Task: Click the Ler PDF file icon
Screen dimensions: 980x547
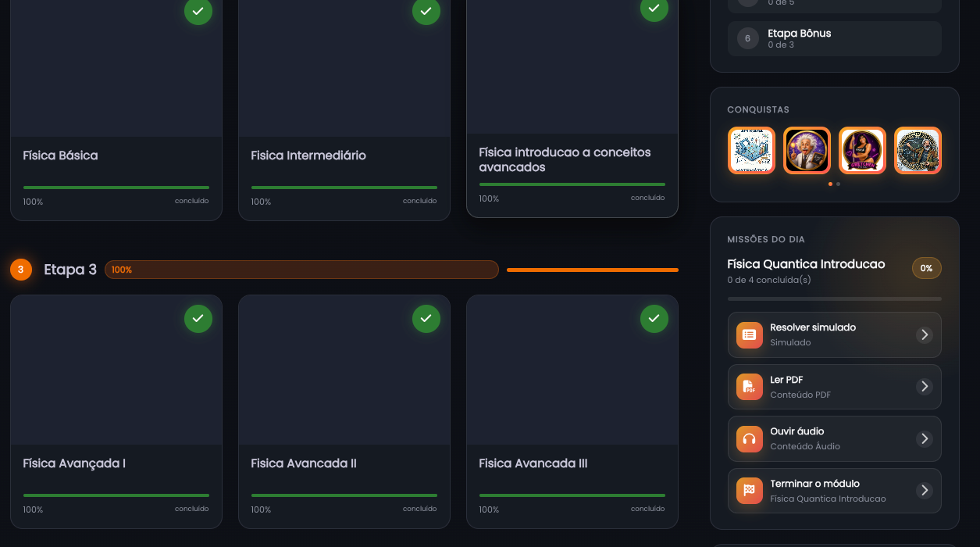Action: click(750, 387)
